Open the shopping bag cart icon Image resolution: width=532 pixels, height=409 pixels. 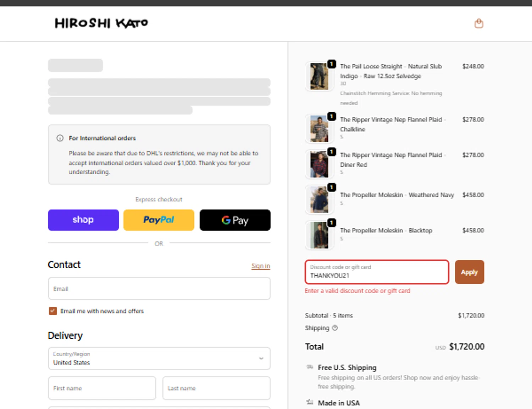(479, 23)
